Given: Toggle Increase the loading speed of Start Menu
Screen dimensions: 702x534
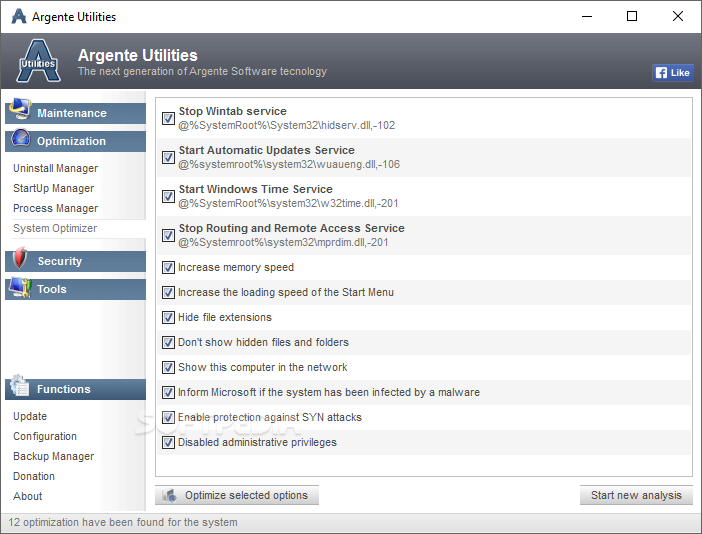Looking at the screenshot, I should [168, 292].
